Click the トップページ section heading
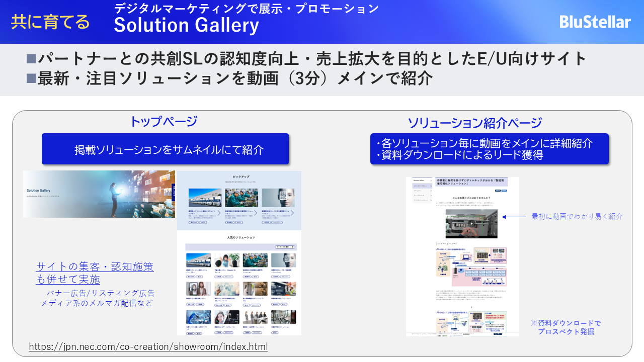The height and width of the screenshot is (362, 644). coord(164,121)
